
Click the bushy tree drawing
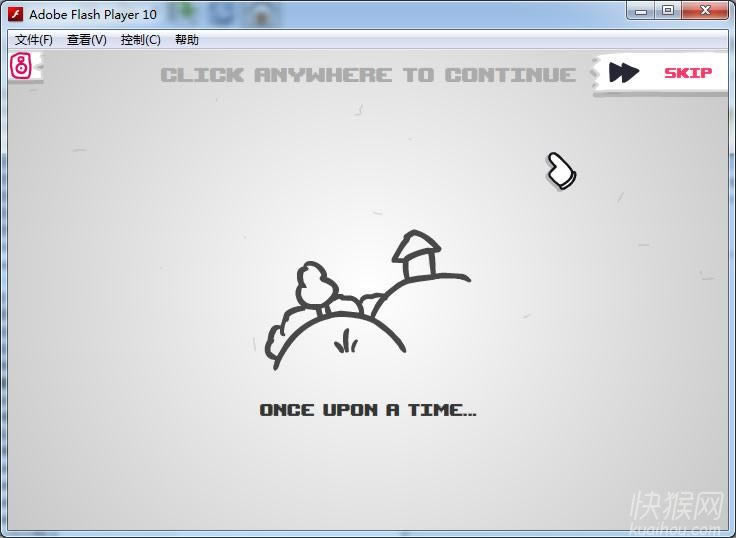click(316, 284)
